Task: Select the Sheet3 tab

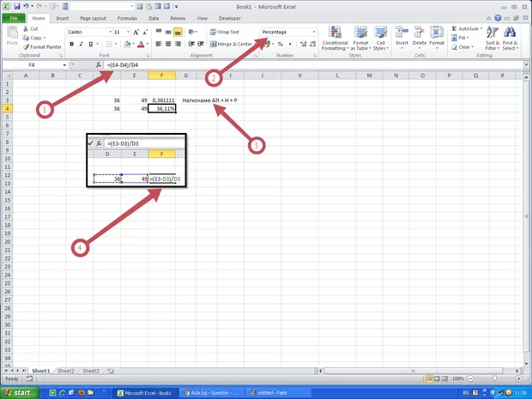Action: tap(91, 371)
